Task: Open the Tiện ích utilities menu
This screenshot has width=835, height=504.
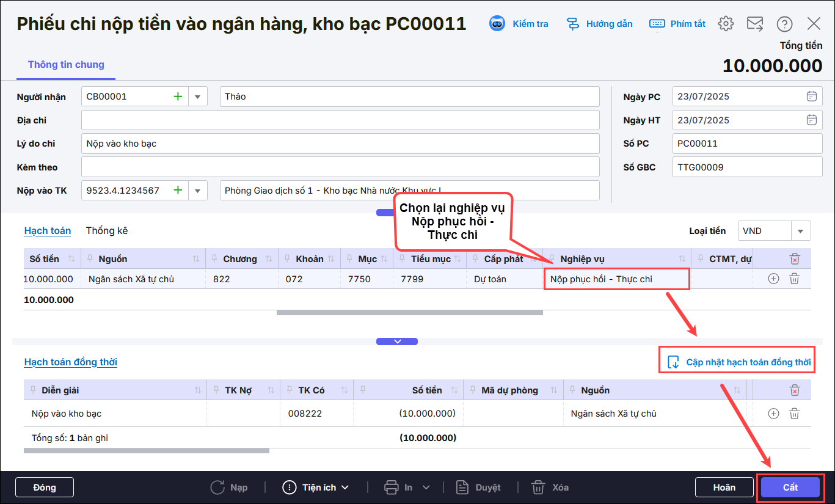Action: coord(315,488)
